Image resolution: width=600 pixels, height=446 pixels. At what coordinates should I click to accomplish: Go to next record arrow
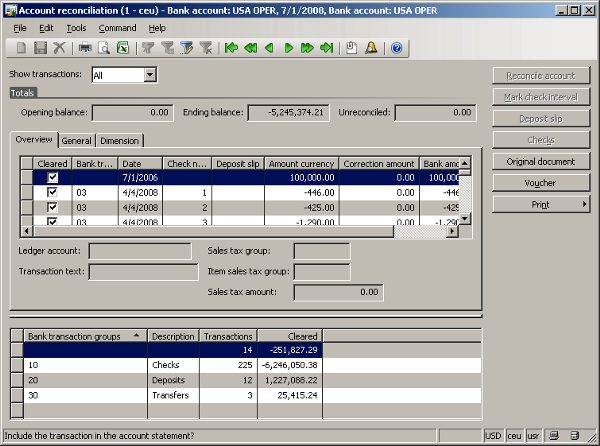tap(289, 48)
